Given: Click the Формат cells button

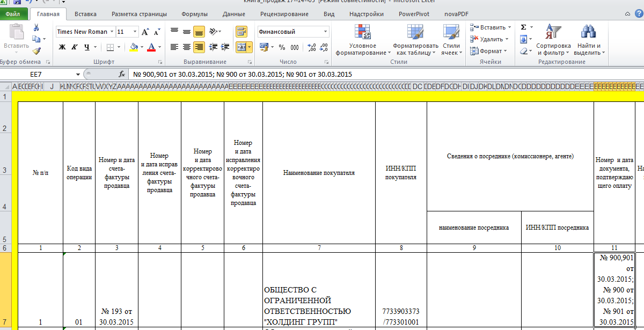Looking at the screenshot, I should [487, 51].
